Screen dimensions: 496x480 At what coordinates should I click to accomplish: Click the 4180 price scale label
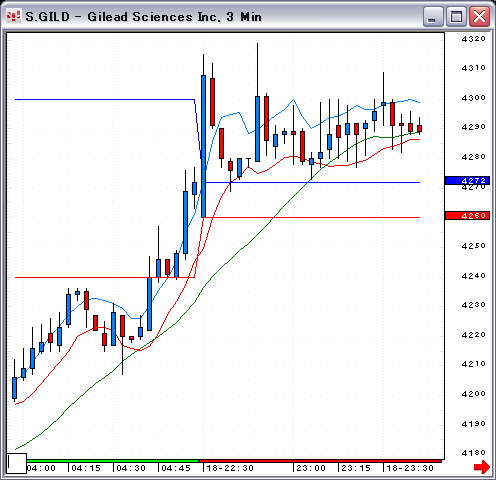click(473, 453)
